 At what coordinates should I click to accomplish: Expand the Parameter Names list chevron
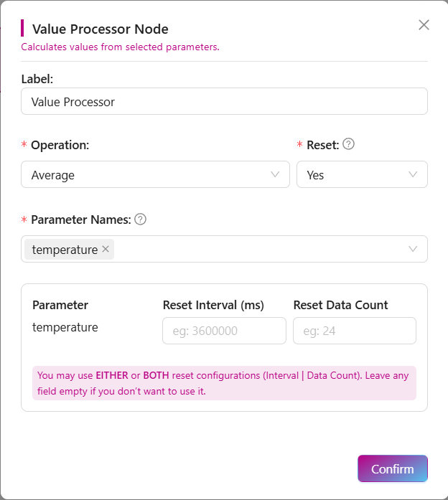point(413,249)
